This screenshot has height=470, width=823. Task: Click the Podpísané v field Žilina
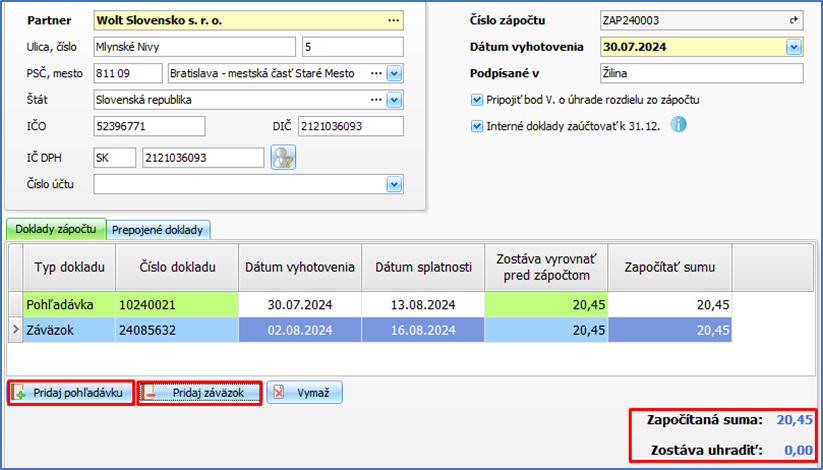702,74
